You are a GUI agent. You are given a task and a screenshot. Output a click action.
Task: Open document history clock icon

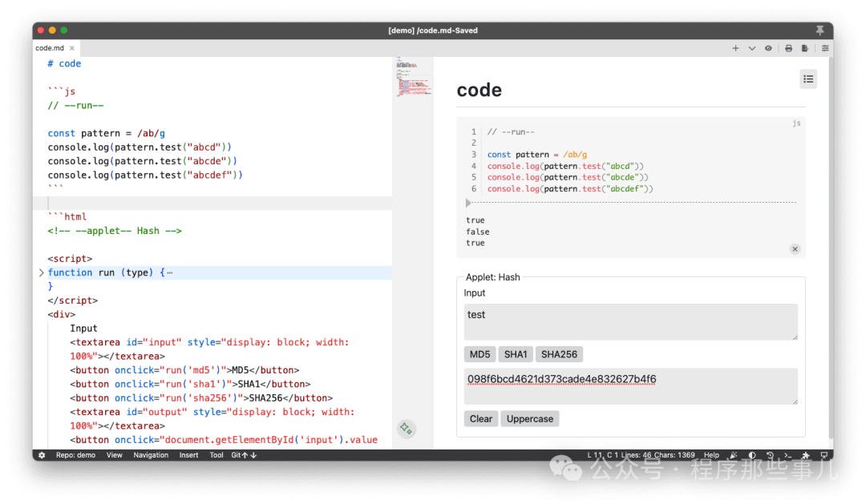[770, 455]
